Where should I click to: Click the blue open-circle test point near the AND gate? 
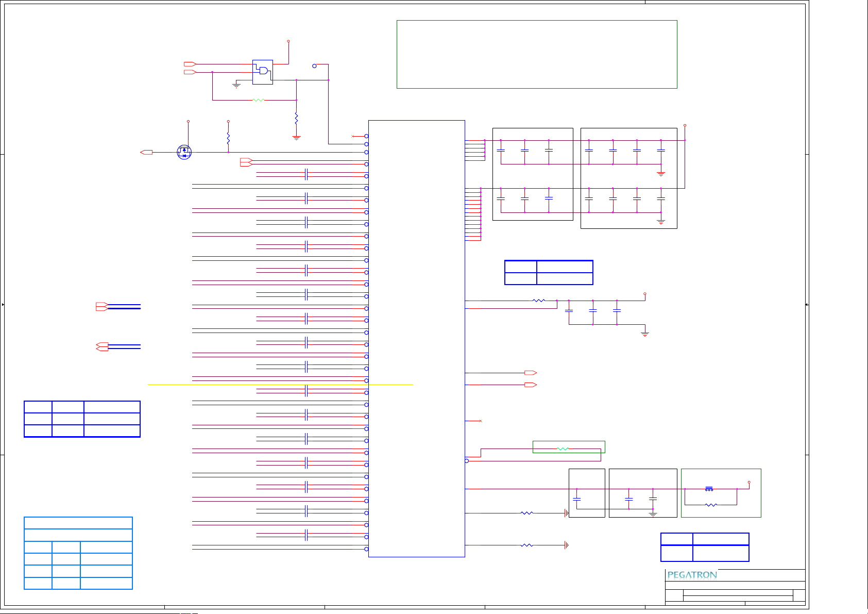[314, 66]
